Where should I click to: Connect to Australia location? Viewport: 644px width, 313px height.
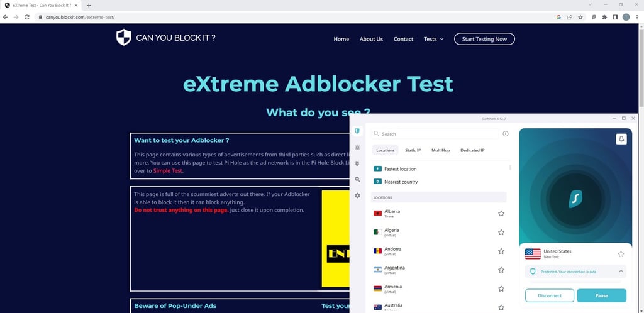440,307
